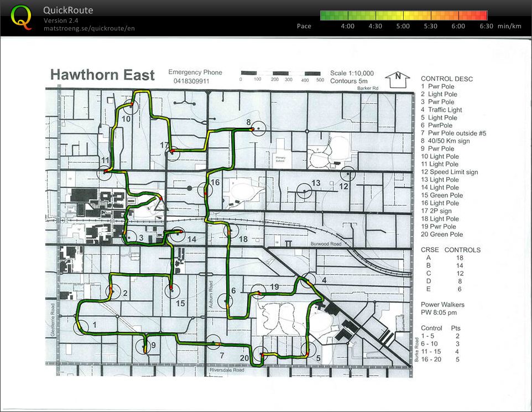Select control circle 4 near Burke Road
The width and height of the screenshot is (532, 412).
click(x=309, y=280)
